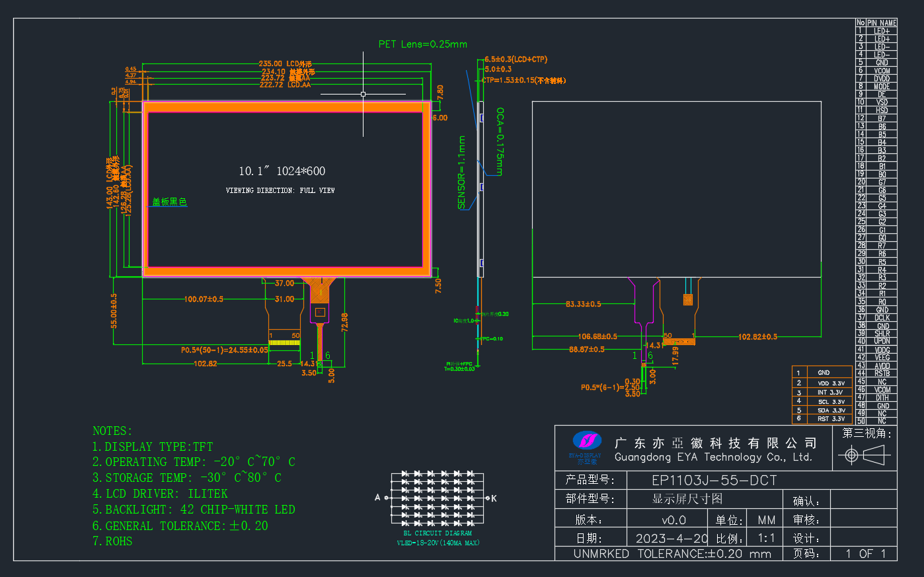Click the NOTES heading text
This screenshot has height=577, width=924.
pyautogui.click(x=112, y=431)
